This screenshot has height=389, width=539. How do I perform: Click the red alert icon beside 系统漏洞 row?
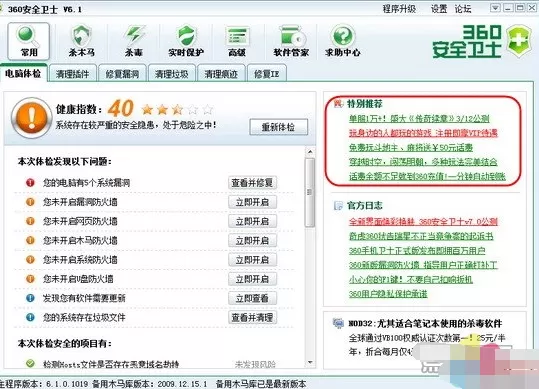pos(30,182)
